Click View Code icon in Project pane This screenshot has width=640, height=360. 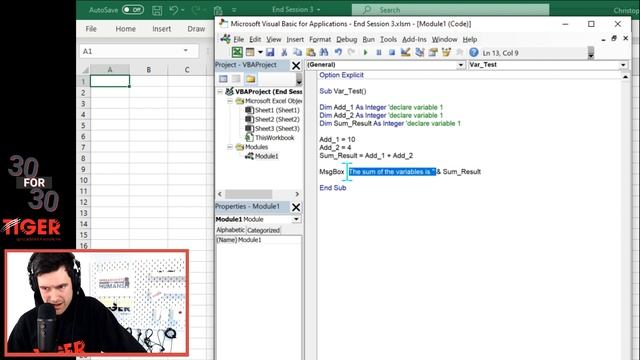pyautogui.click(x=223, y=79)
